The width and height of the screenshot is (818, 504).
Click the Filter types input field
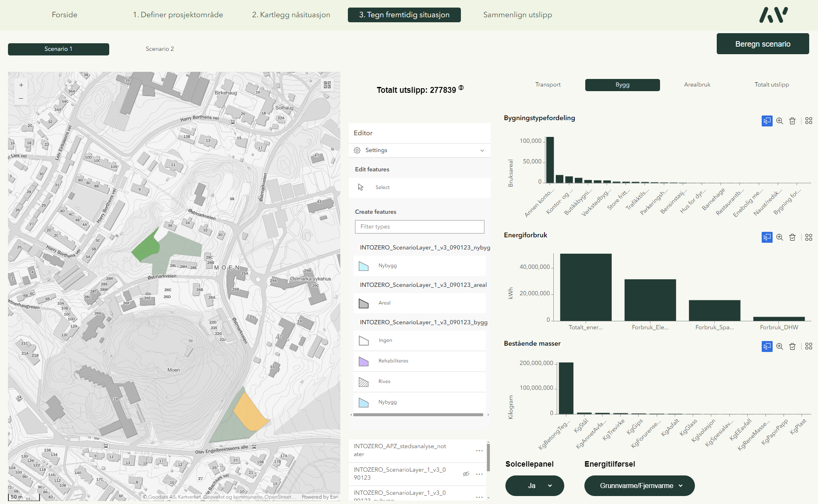tap(419, 227)
